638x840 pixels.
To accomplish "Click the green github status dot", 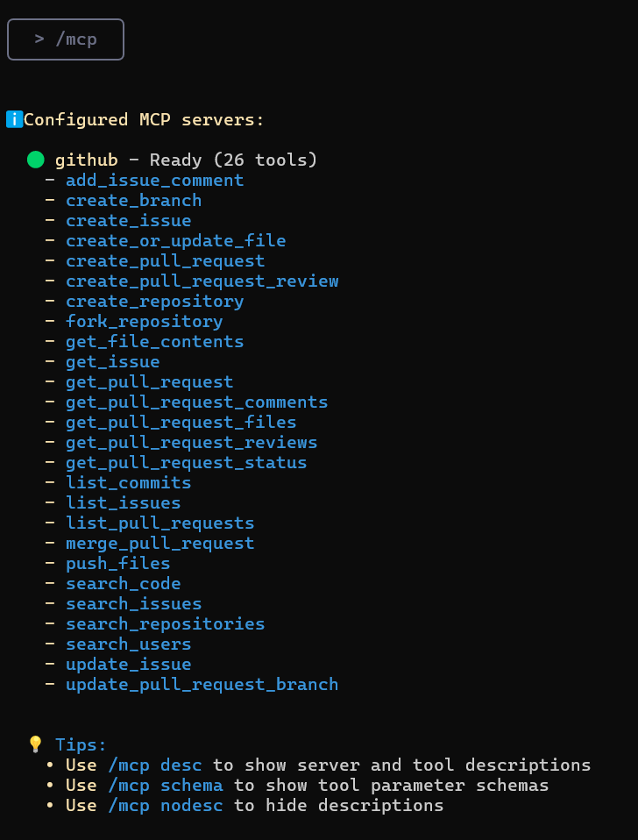I will [x=36, y=160].
